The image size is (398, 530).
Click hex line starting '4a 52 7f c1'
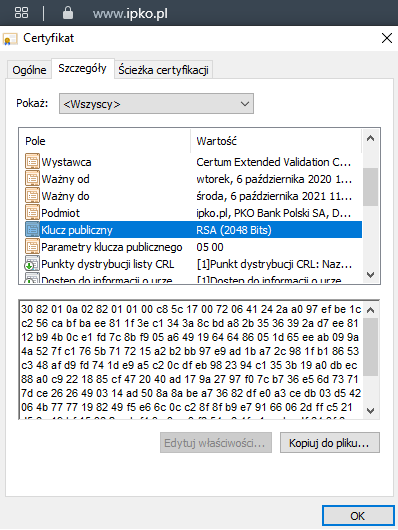tap(190, 351)
